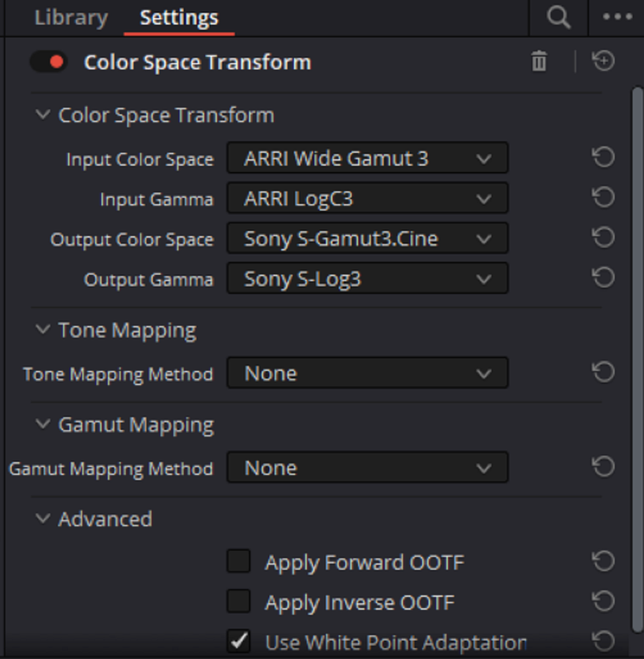Collapse the Color Space Transform section
The height and width of the screenshot is (659, 644).
point(43,115)
